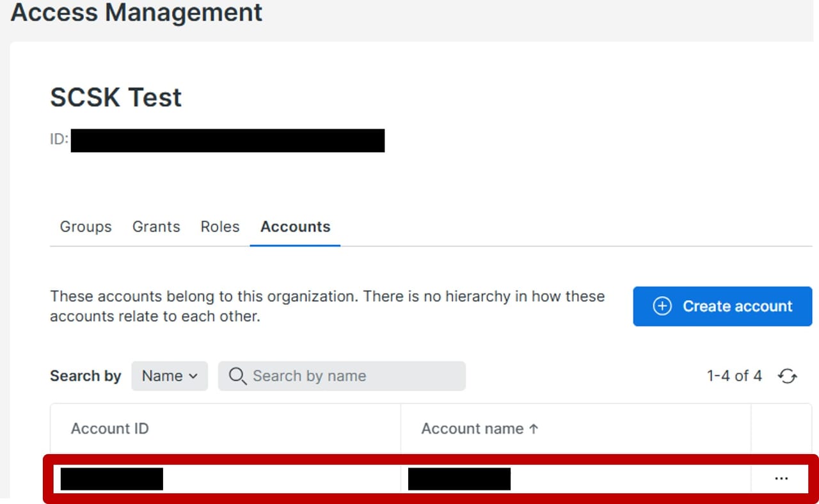Switch to the Groups tab

(x=86, y=227)
